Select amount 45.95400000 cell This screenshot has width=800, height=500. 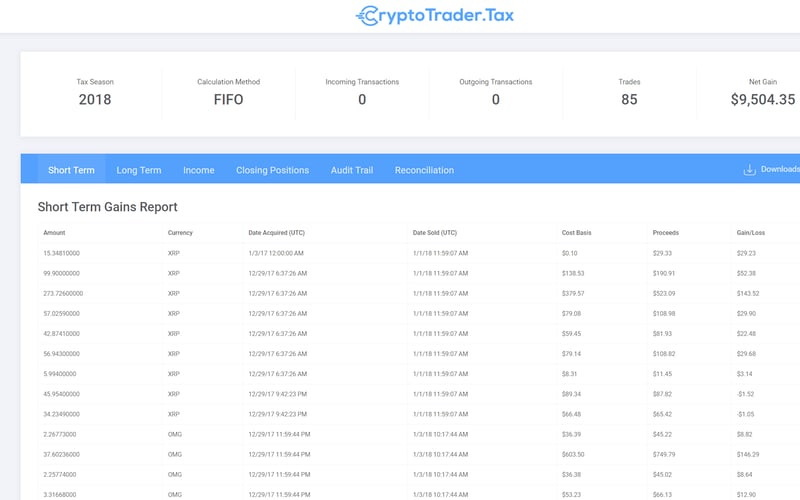click(x=62, y=394)
